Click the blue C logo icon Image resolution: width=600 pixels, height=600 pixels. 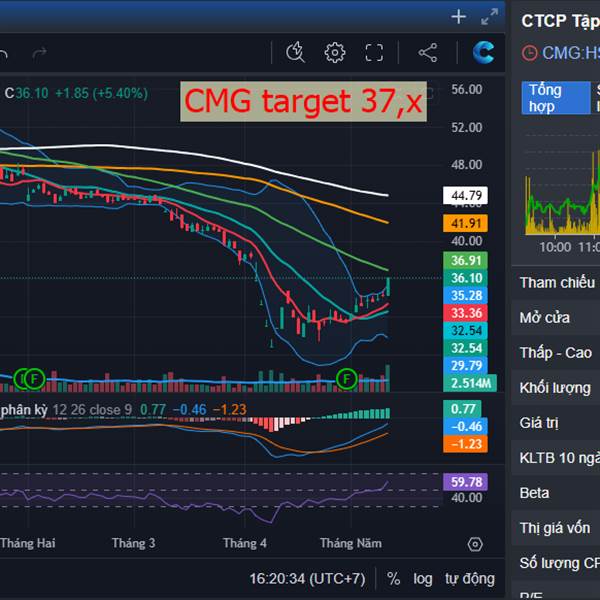483,52
